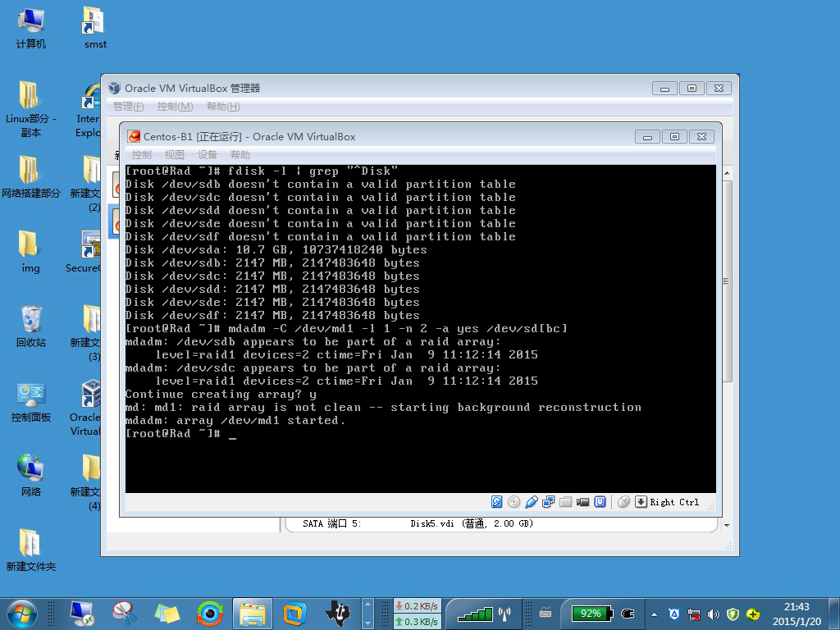Image resolution: width=840 pixels, height=630 pixels.
Task: Close the Centos-B1 VM window
Action: (702, 137)
